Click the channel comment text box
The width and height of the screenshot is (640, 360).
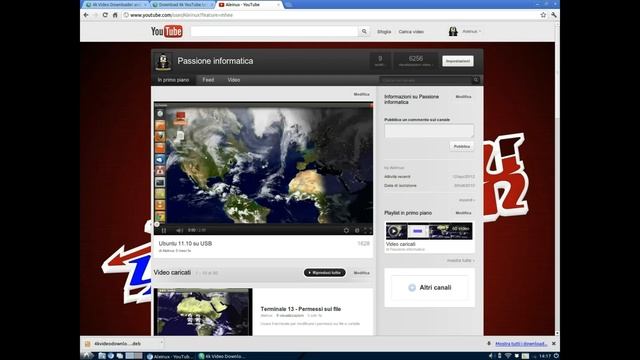tap(429, 131)
